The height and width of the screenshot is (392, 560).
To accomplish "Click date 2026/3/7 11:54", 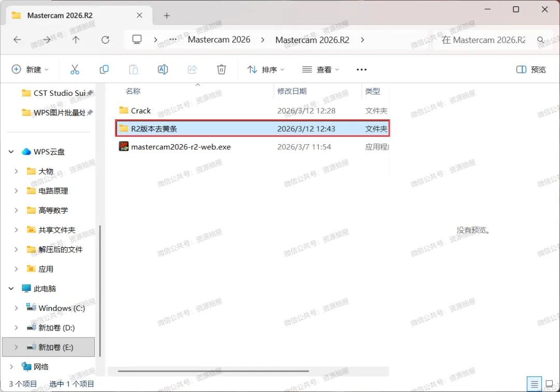I will (304, 147).
